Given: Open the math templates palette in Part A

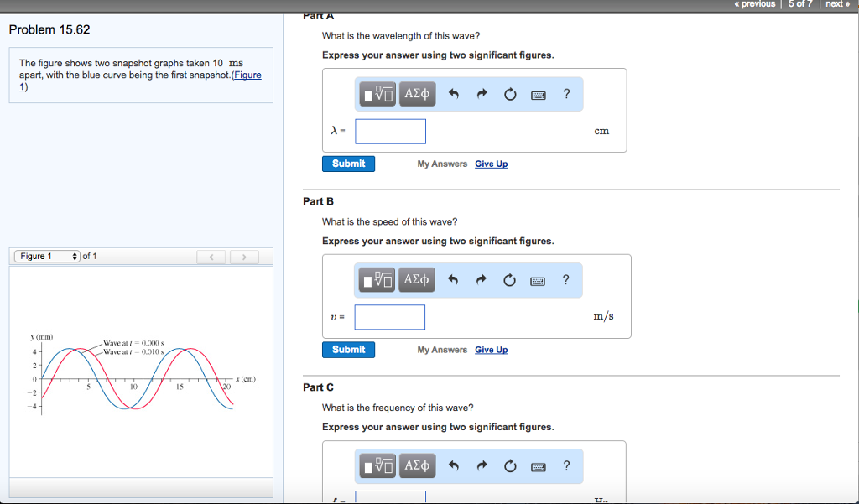Looking at the screenshot, I should (377, 93).
